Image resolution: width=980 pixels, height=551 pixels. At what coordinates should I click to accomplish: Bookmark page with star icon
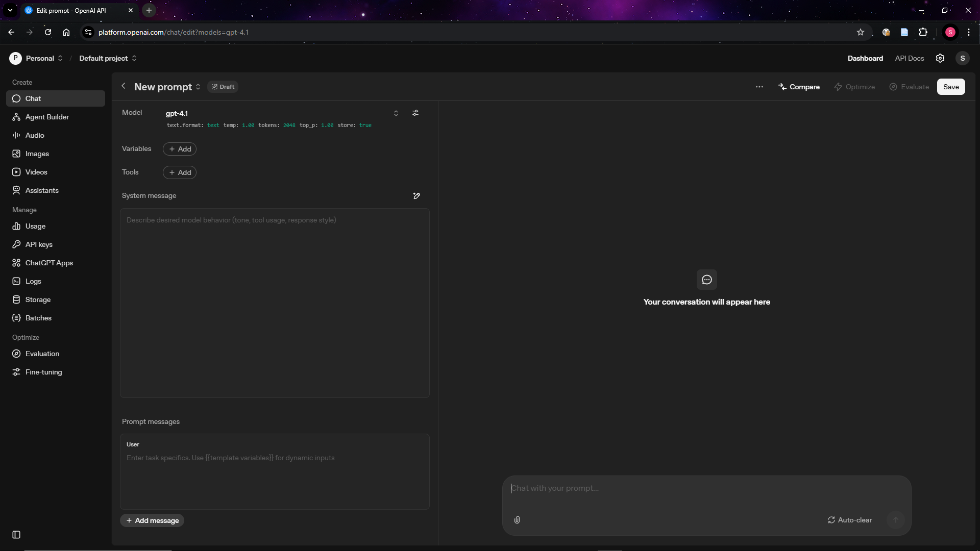861,32
